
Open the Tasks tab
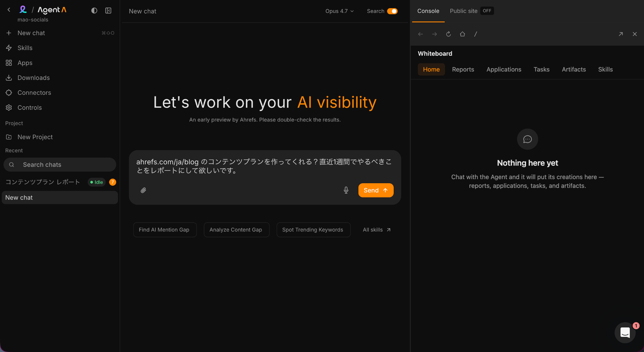tap(541, 69)
